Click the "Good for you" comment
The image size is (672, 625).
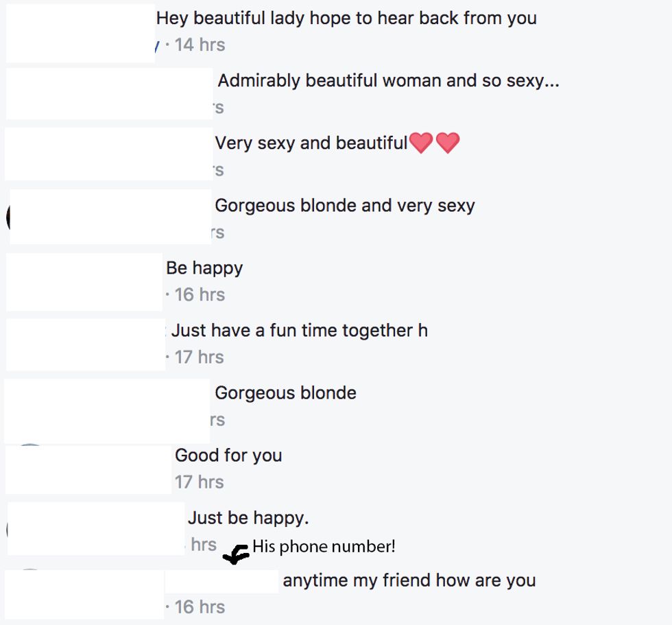pyautogui.click(x=228, y=456)
